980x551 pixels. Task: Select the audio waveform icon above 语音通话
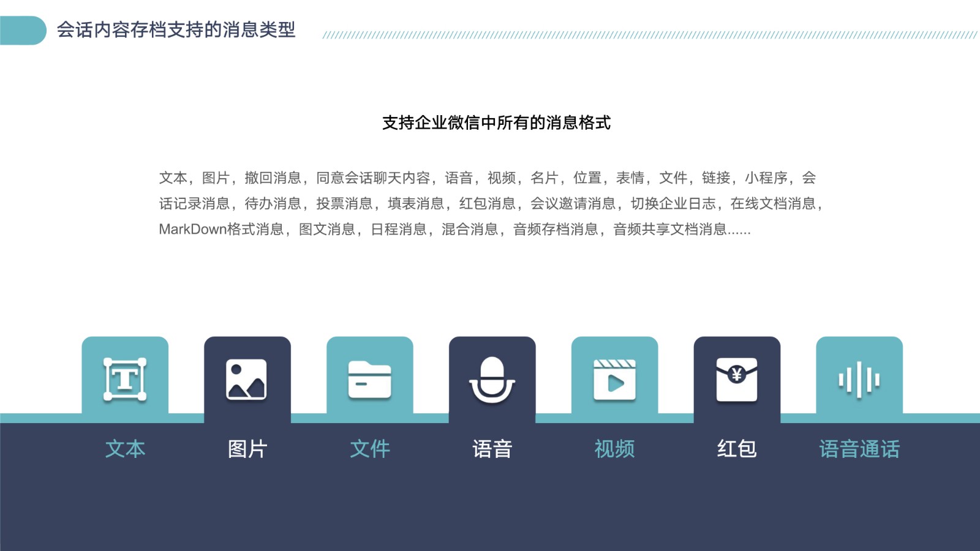pos(859,380)
